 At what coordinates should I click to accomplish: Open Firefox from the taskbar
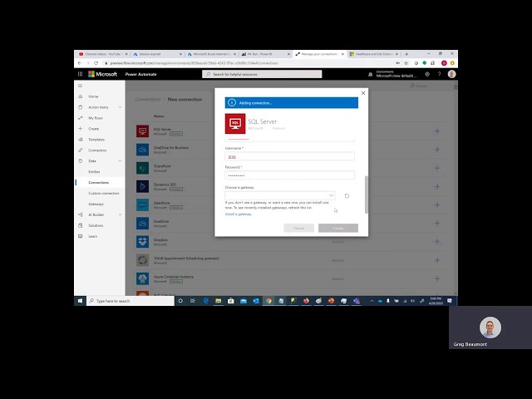click(307, 301)
